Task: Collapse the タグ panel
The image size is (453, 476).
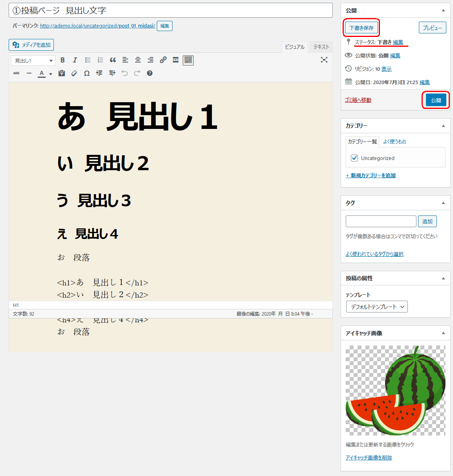Action: pos(443,203)
